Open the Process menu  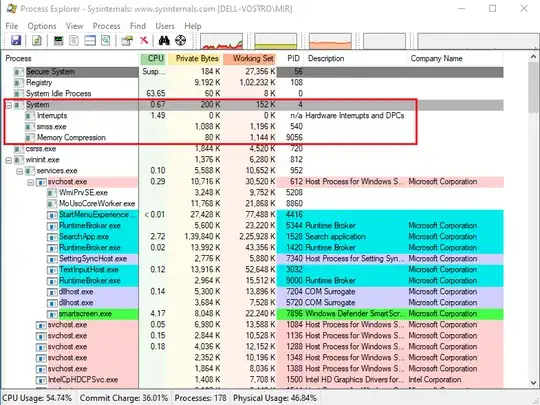click(x=106, y=26)
